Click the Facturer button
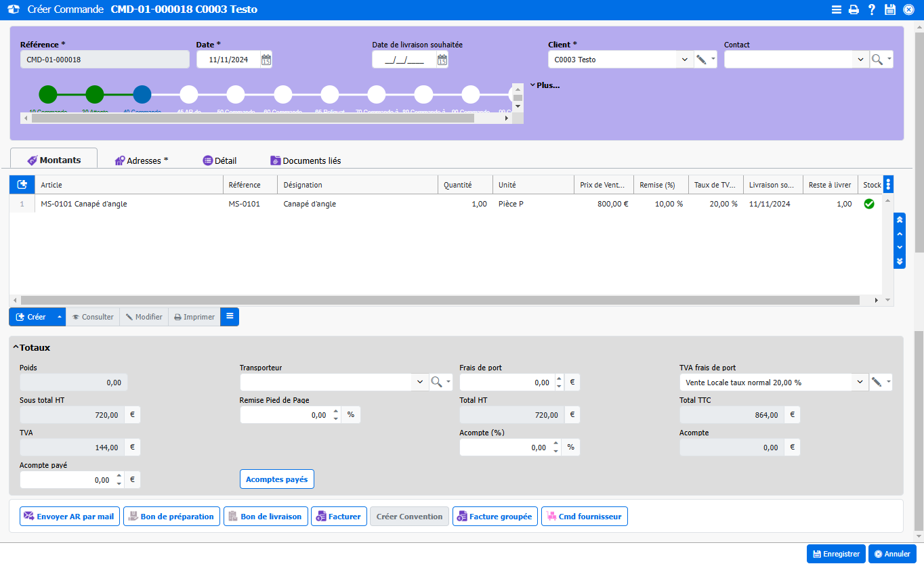924x566 pixels. [x=339, y=517]
